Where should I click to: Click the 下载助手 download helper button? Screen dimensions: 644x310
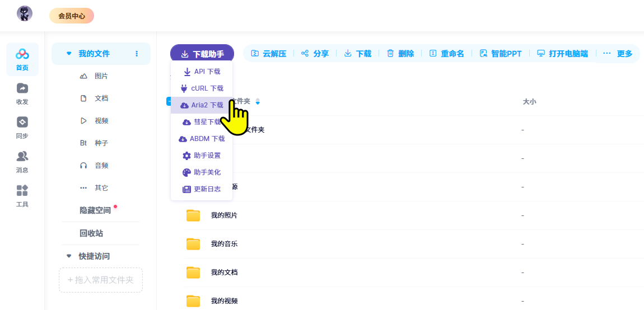(202, 54)
